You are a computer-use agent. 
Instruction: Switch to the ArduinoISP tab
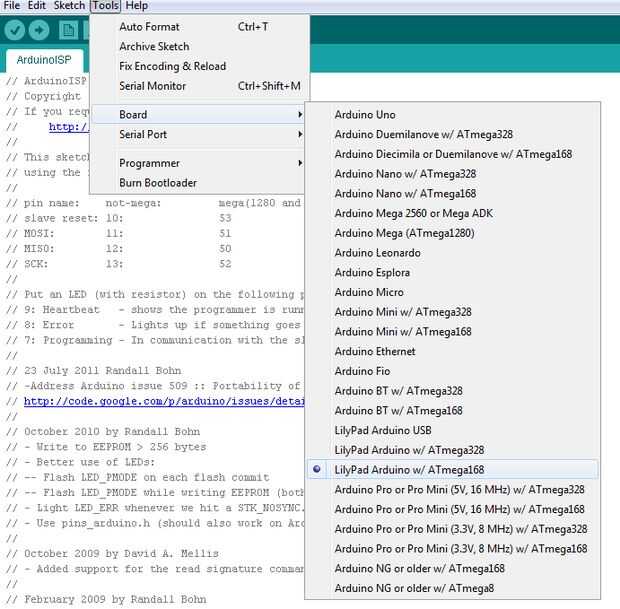[44, 60]
